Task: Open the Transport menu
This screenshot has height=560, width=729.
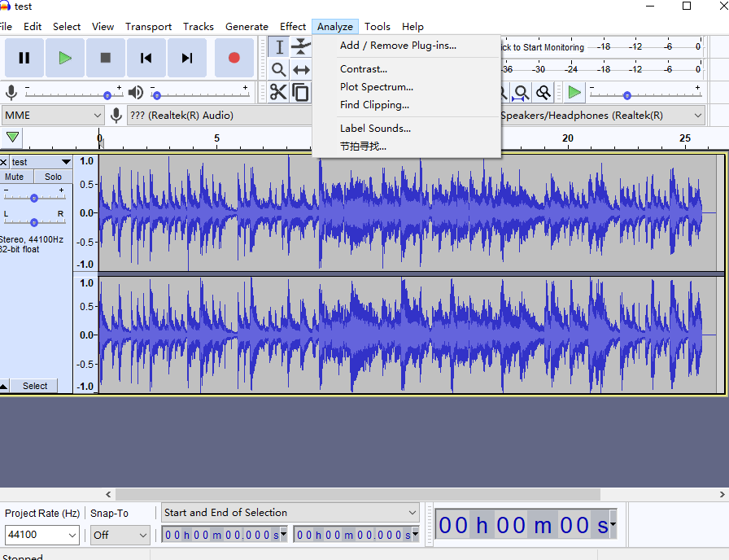Action: [x=148, y=27]
